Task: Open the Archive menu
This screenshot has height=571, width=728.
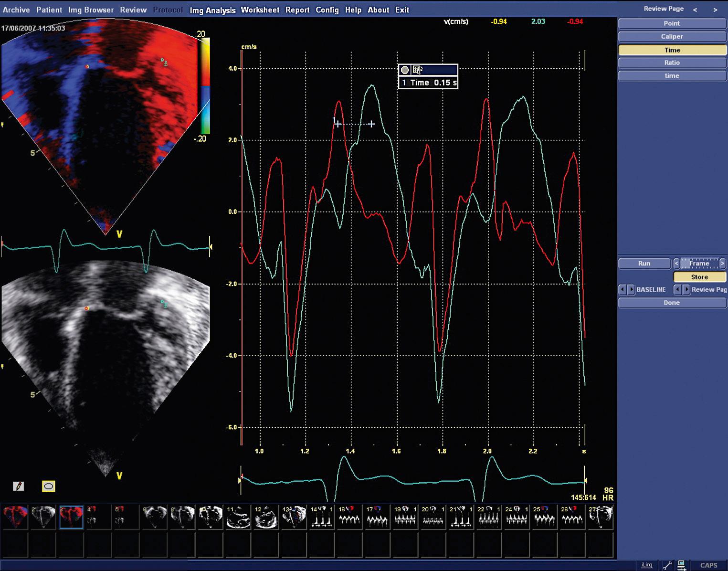Action: coord(16,10)
